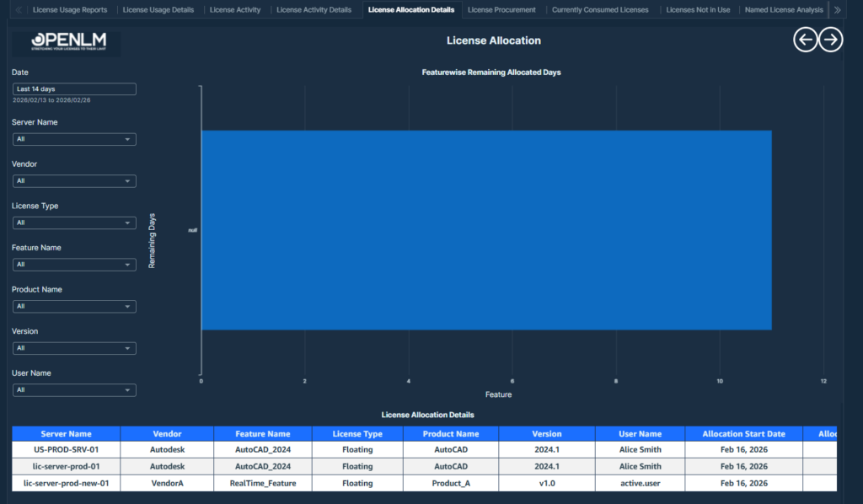Open the Server Name dropdown

coord(74,139)
